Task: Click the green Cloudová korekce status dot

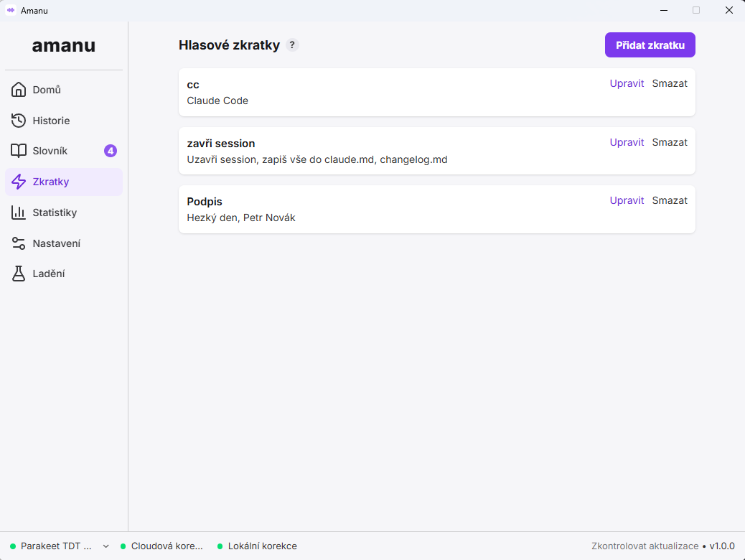Action: click(123, 546)
